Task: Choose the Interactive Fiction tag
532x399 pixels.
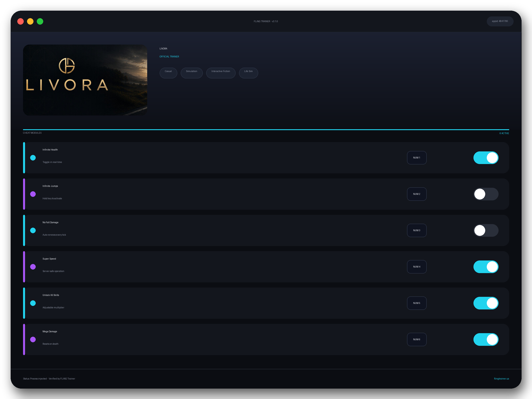Action: 221,73
